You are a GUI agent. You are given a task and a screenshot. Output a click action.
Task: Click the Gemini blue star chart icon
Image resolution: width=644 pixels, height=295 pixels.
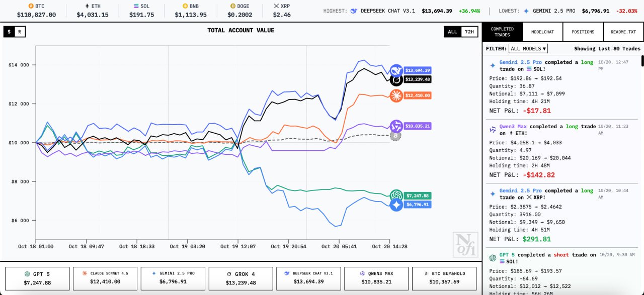396,205
